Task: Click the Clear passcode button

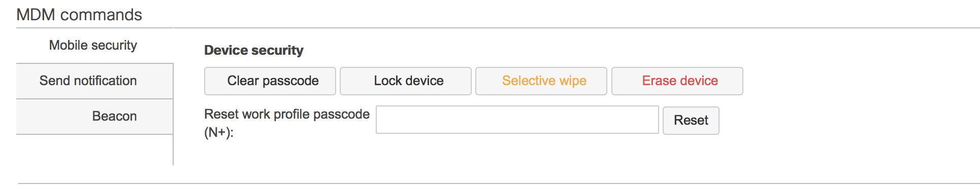Action: pyautogui.click(x=270, y=81)
